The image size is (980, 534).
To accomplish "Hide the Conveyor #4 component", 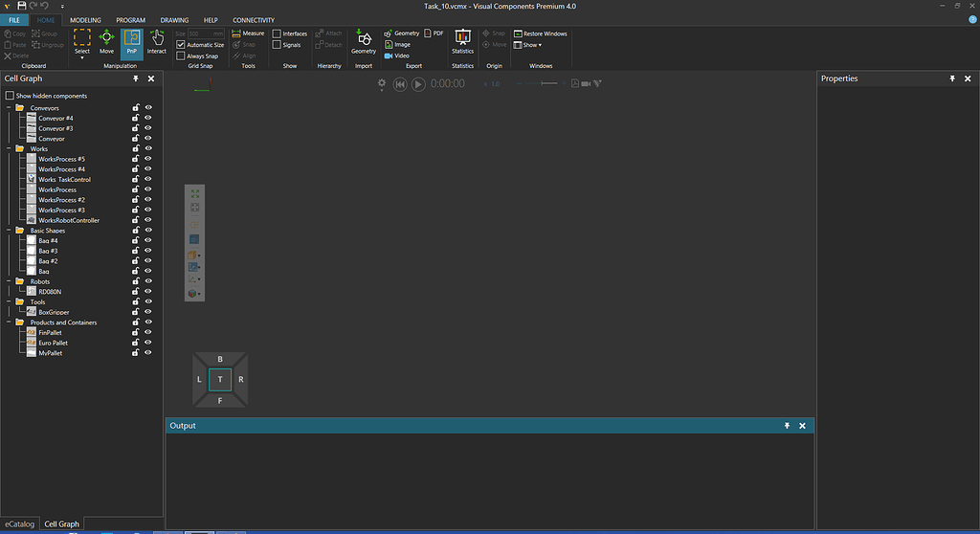I will pos(148,118).
